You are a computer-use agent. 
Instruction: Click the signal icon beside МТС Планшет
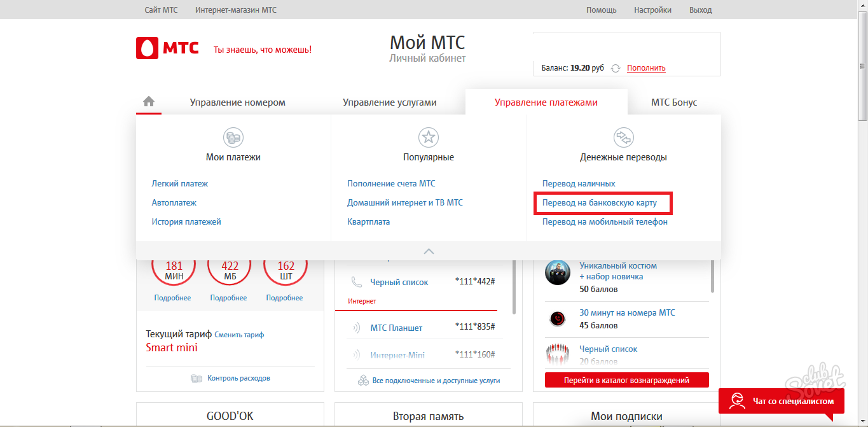tap(357, 328)
